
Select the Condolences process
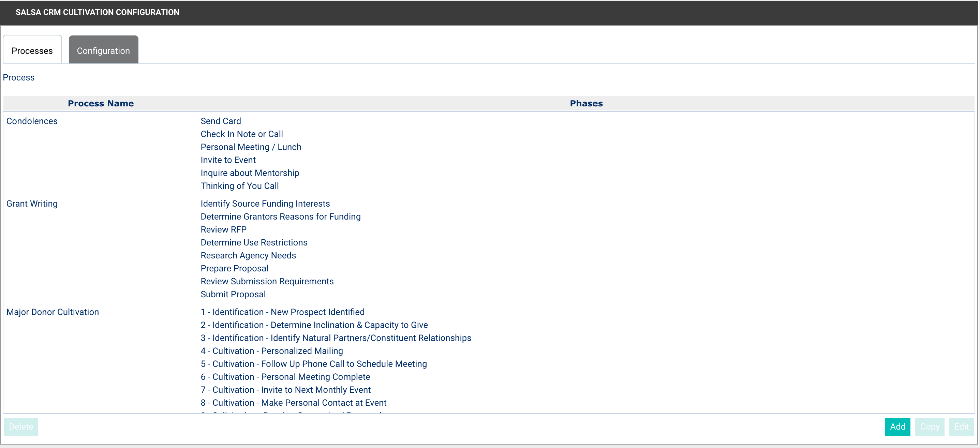[x=32, y=121]
